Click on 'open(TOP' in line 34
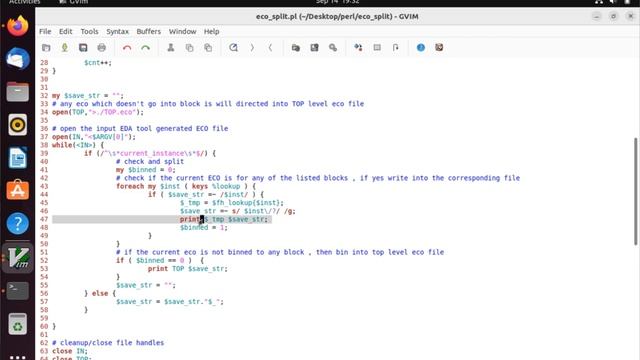Screen dimensions: 640x360 68,112
